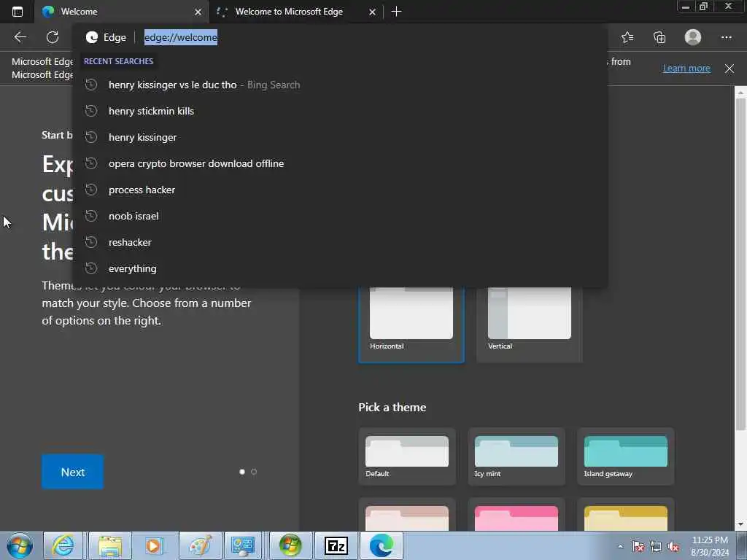Follow the Learn more link
The image size is (747, 560).
[x=686, y=68]
